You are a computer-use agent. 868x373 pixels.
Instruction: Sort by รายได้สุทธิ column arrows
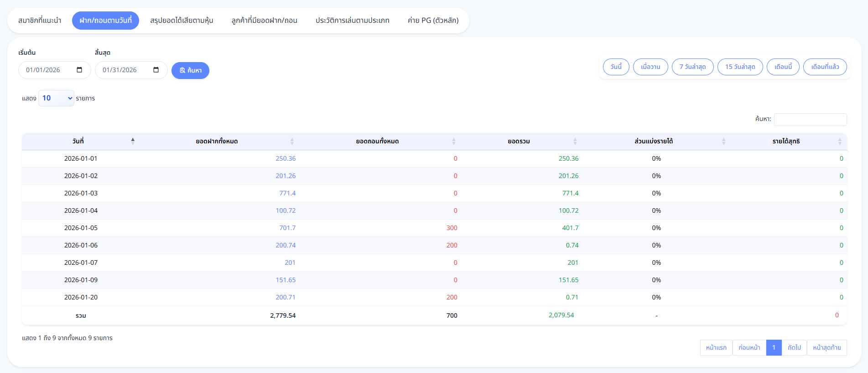839,142
